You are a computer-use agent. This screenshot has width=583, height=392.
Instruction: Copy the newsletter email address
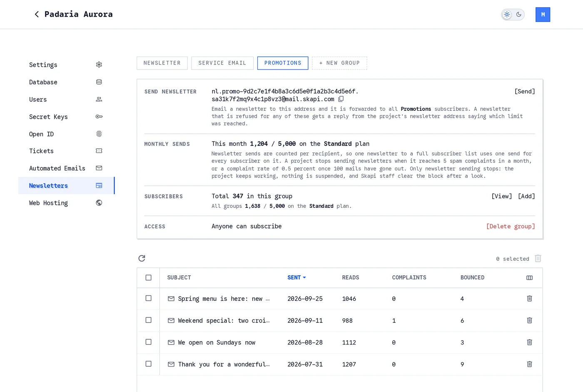point(341,99)
